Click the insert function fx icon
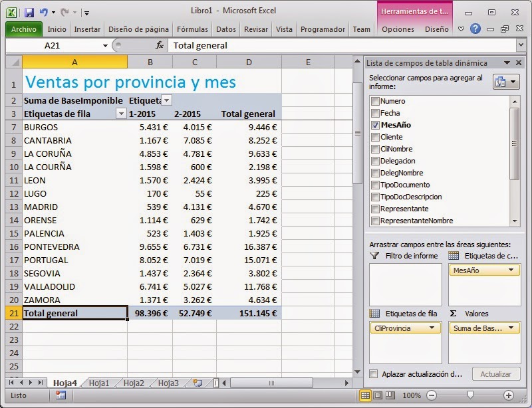This screenshot has height=408, width=532. [160, 46]
